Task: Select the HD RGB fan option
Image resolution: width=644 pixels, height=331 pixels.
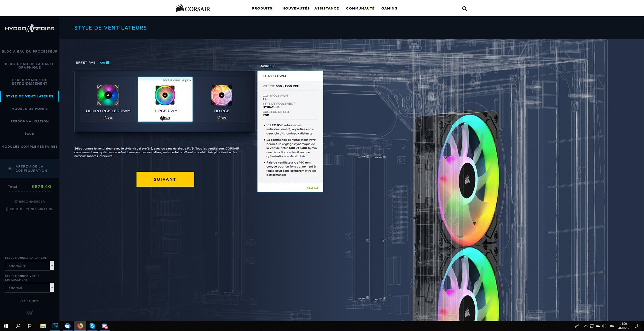Action: pyautogui.click(x=222, y=100)
